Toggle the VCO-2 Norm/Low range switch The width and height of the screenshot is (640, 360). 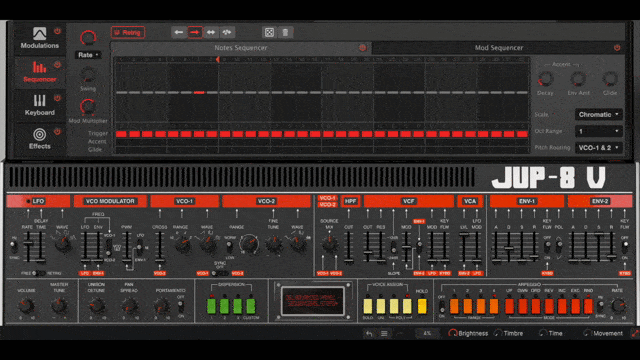[x=229, y=246]
